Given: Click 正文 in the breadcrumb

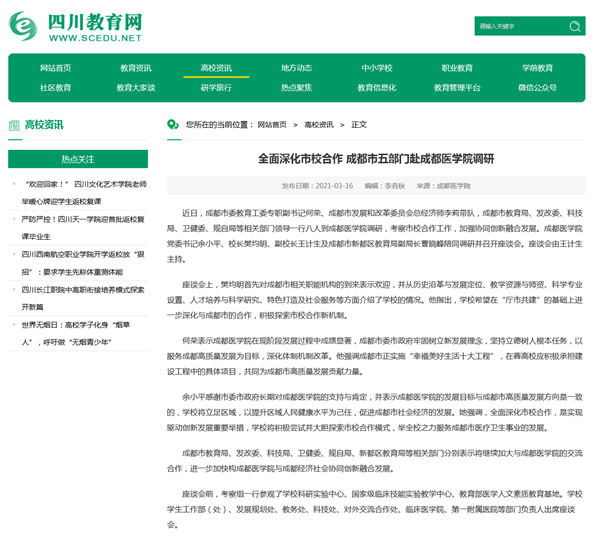Looking at the screenshot, I should [x=359, y=125].
